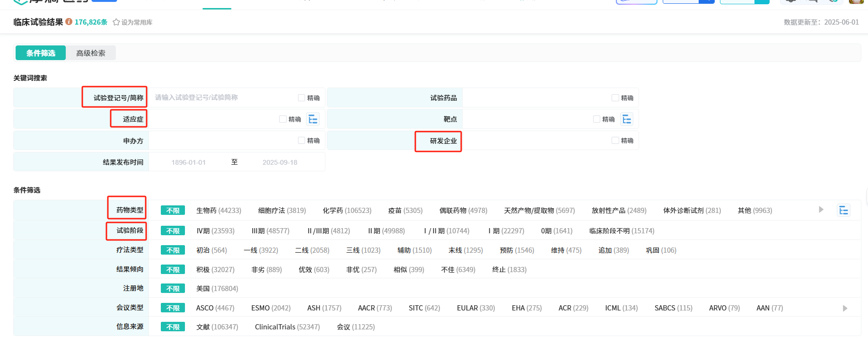Toggle the 精确 checkbox for 申办方
Image resolution: width=868 pixels, height=354 pixels.
pos(301,141)
